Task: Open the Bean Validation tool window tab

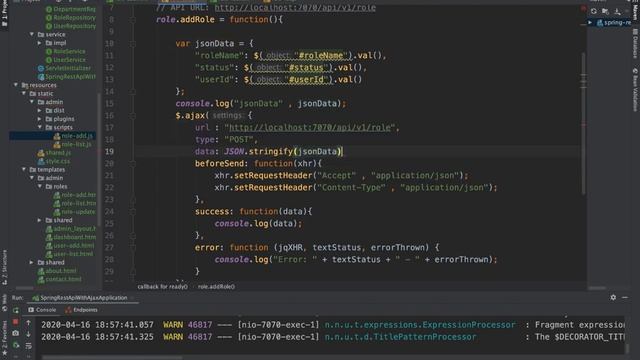Action: coord(635,90)
